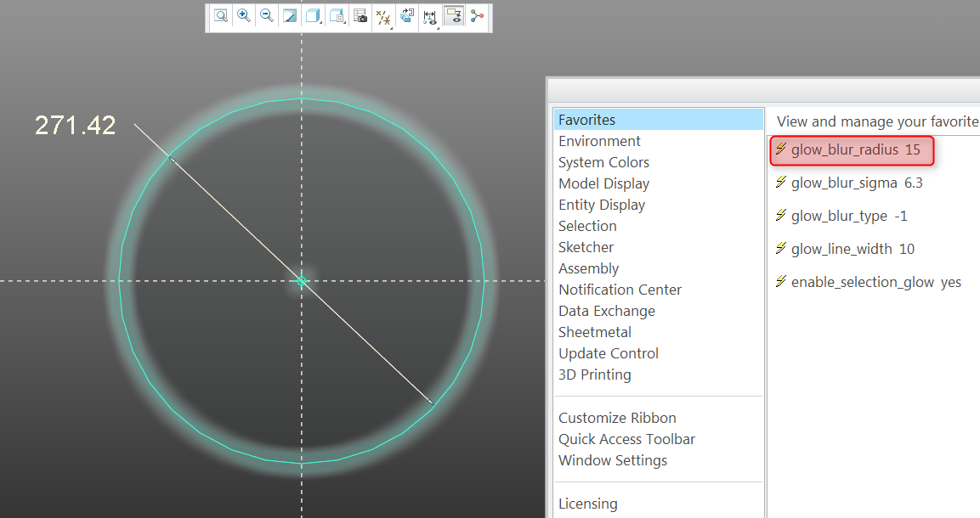Click the Repaint screen icon
The image size is (980, 518).
pos(290,15)
